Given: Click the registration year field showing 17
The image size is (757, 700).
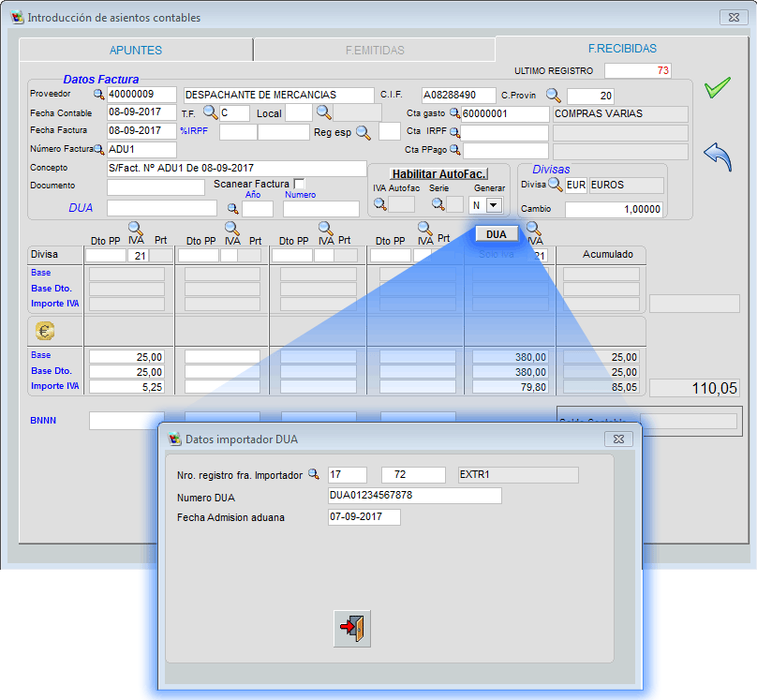Looking at the screenshot, I should (348, 474).
